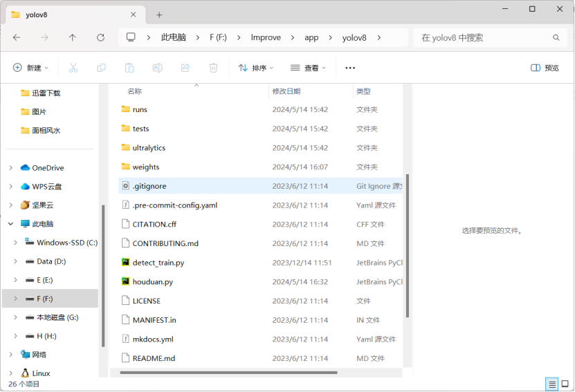Click the file list vertical scrollbar

pos(407,245)
